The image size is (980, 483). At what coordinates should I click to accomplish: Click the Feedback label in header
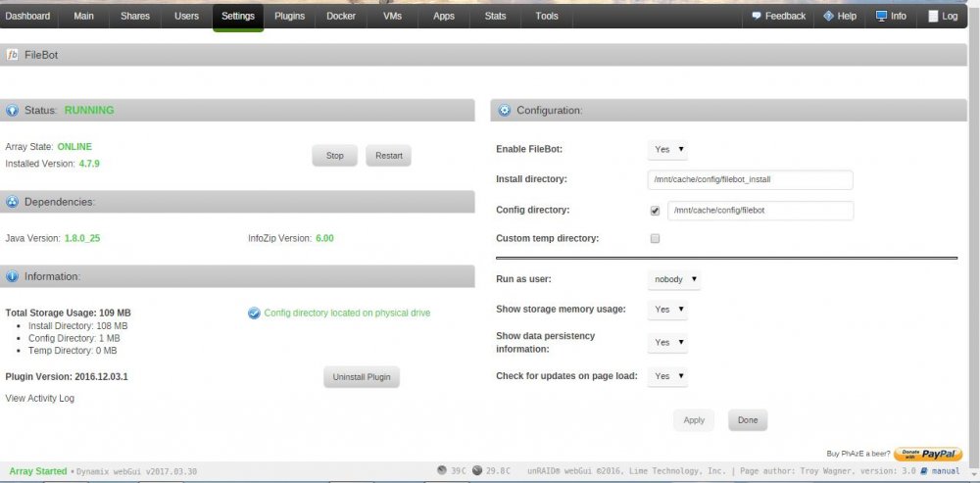tap(785, 17)
